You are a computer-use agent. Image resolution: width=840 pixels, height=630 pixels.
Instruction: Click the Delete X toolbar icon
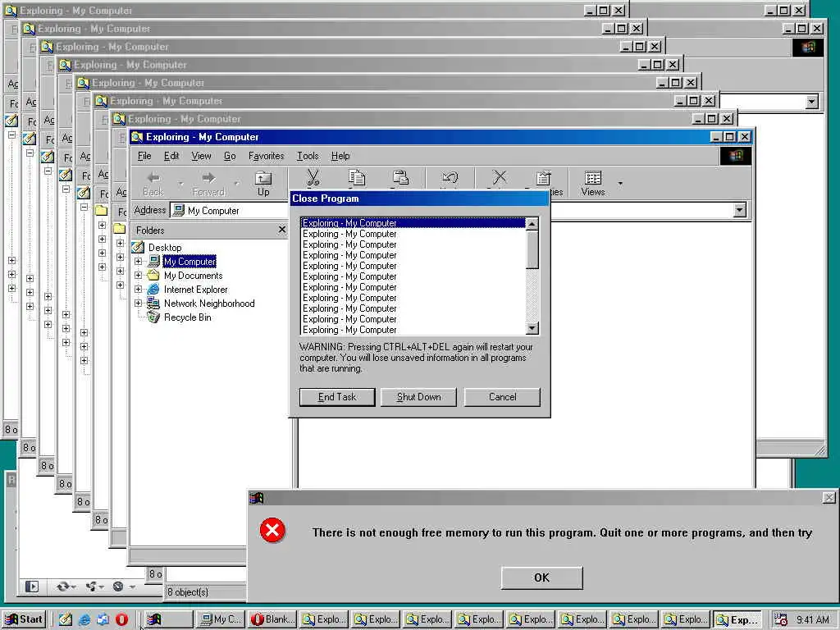(500, 177)
